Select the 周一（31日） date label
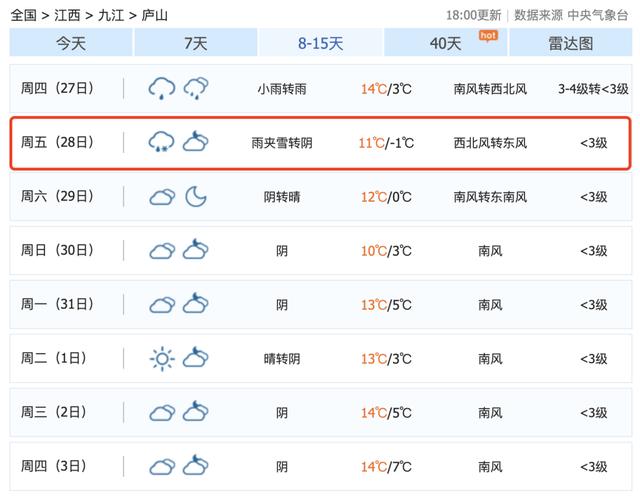Image resolution: width=640 pixels, height=500 pixels. 57,304
